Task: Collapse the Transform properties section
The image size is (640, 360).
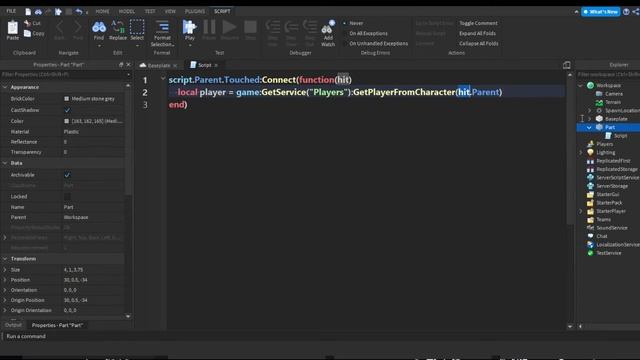Action: (x=5, y=259)
